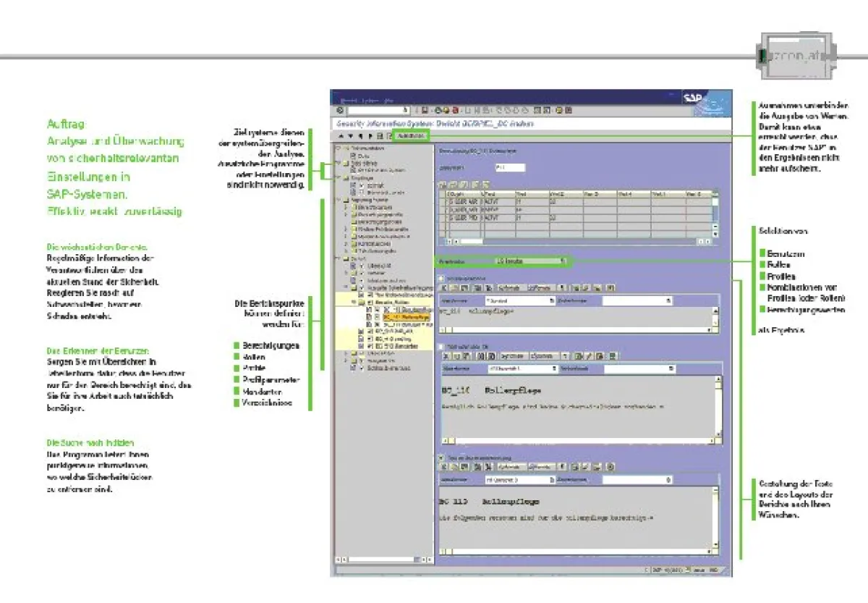Open the paragraph format dropdown in first editor
The height and width of the screenshot is (603, 868).
tap(551, 300)
